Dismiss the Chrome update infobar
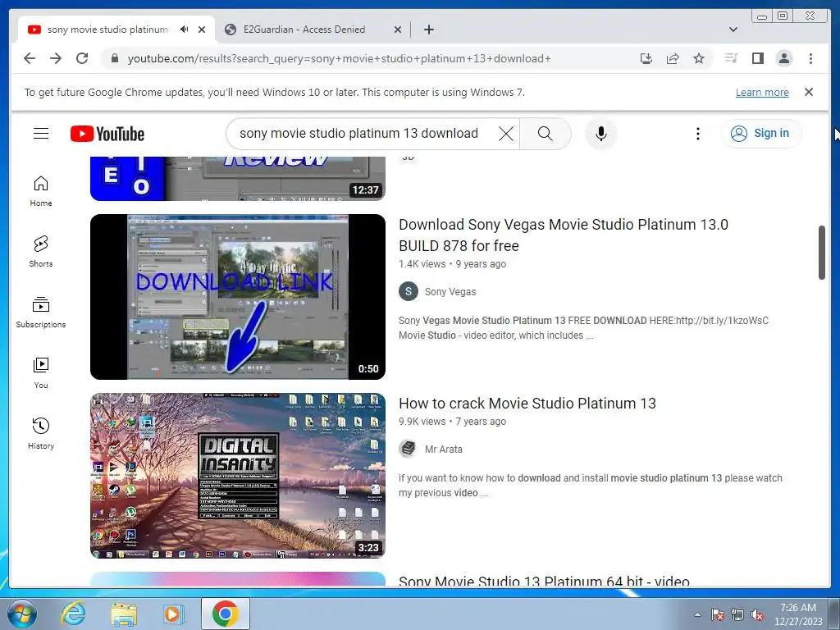The height and width of the screenshot is (630, 840). click(808, 92)
